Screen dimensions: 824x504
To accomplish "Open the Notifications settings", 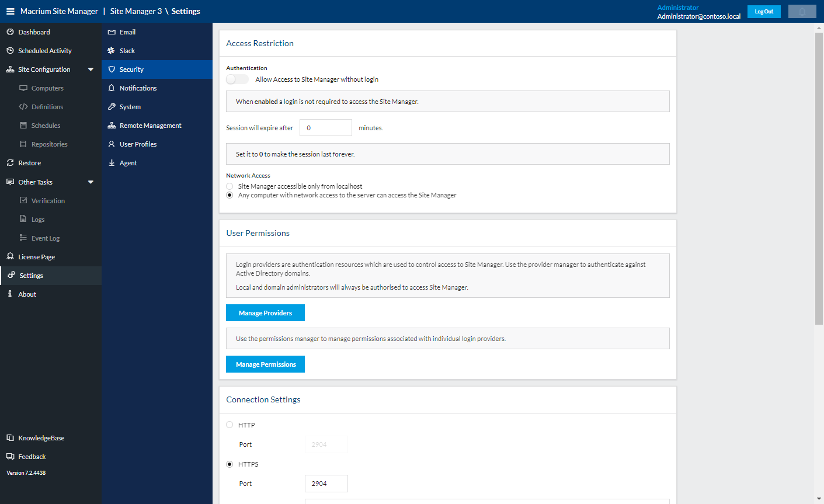I will pos(138,88).
